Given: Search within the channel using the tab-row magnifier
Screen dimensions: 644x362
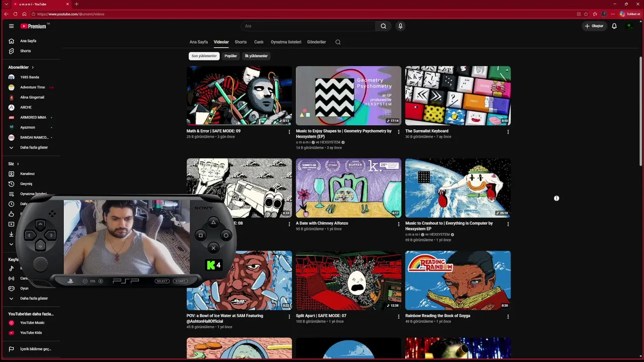Looking at the screenshot, I should coord(338,42).
